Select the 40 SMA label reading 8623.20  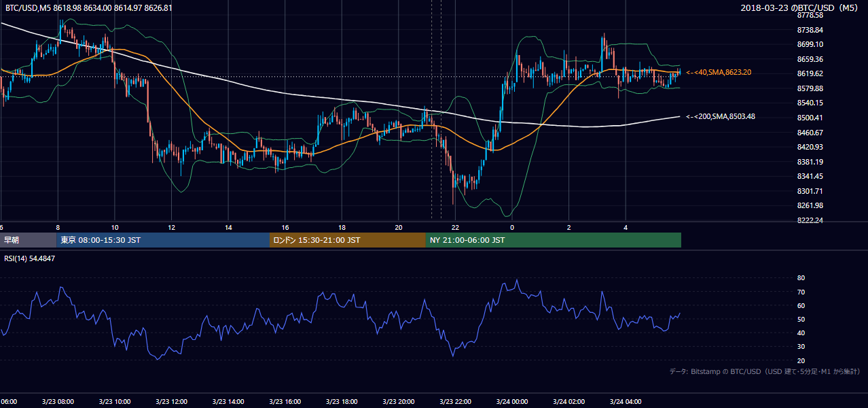click(x=719, y=72)
